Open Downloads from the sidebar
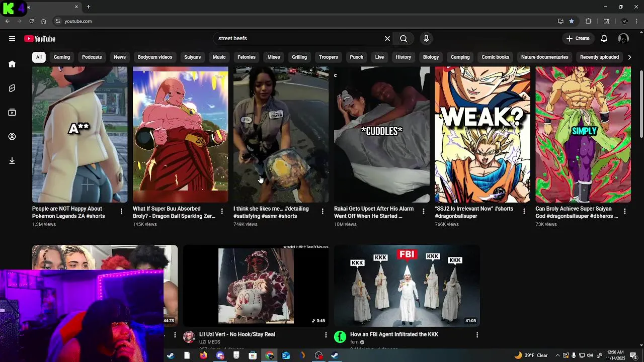This screenshot has height=362, width=644. pyautogui.click(x=12, y=160)
